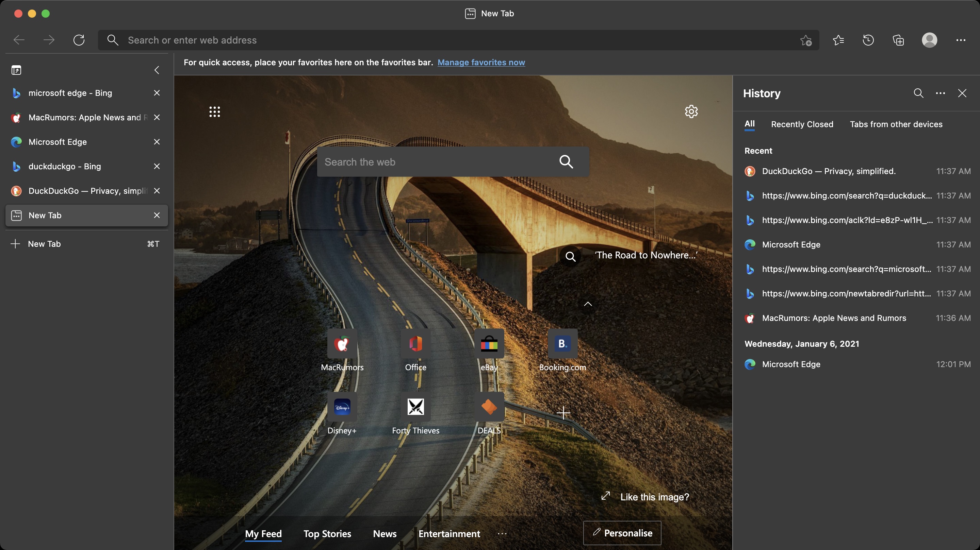Switch to Recently Closed tab
The height and width of the screenshot is (550, 980).
coord(802,124)
